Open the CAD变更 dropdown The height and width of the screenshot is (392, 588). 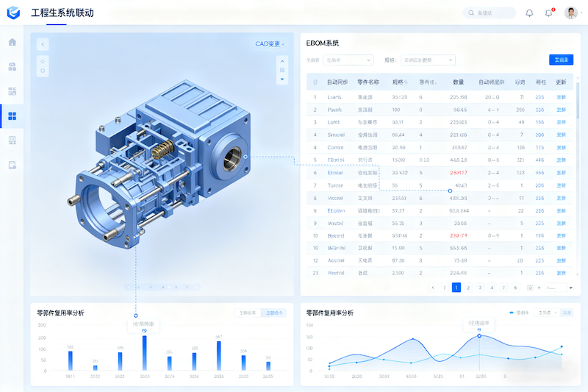point(270,44)
